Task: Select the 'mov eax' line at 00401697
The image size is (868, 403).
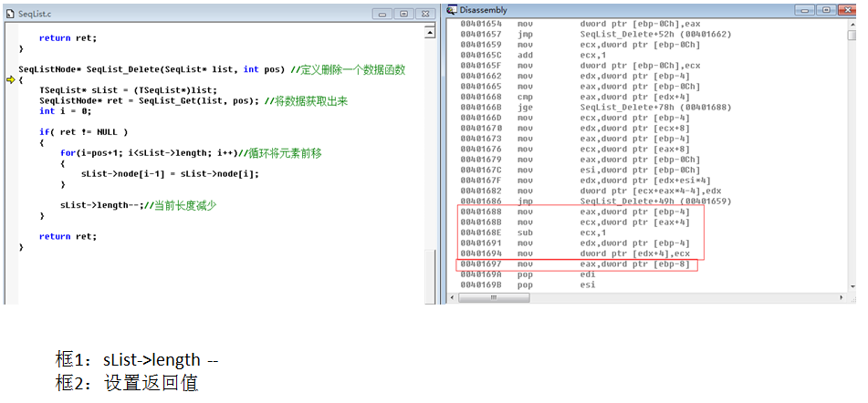Action: [x=575, y=264]
